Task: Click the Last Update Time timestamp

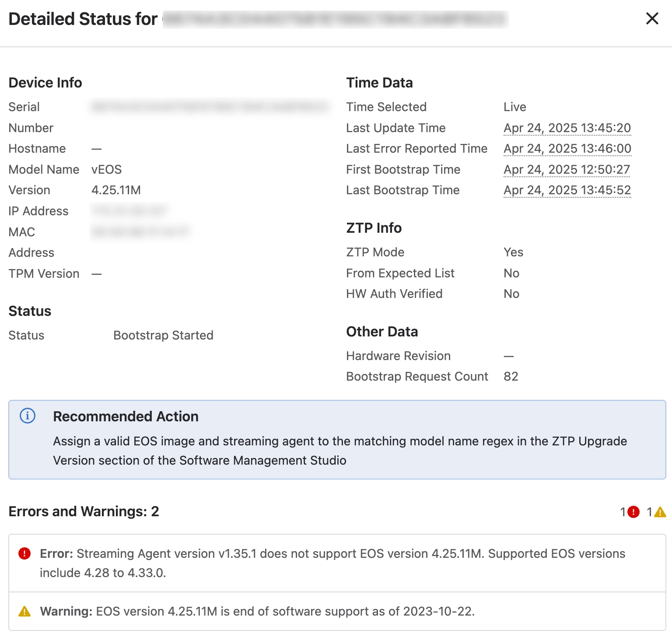Action: [567, 128]
